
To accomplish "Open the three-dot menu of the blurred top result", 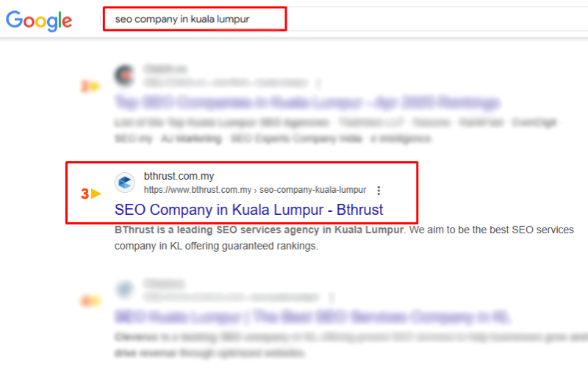I will (x=318, y=83).
